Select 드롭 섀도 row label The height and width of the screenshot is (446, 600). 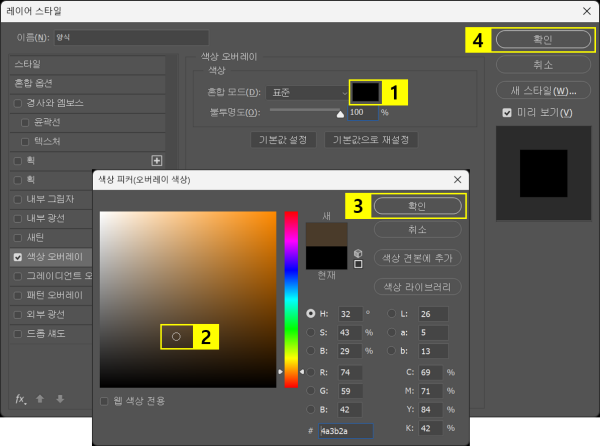click(46, 334)
